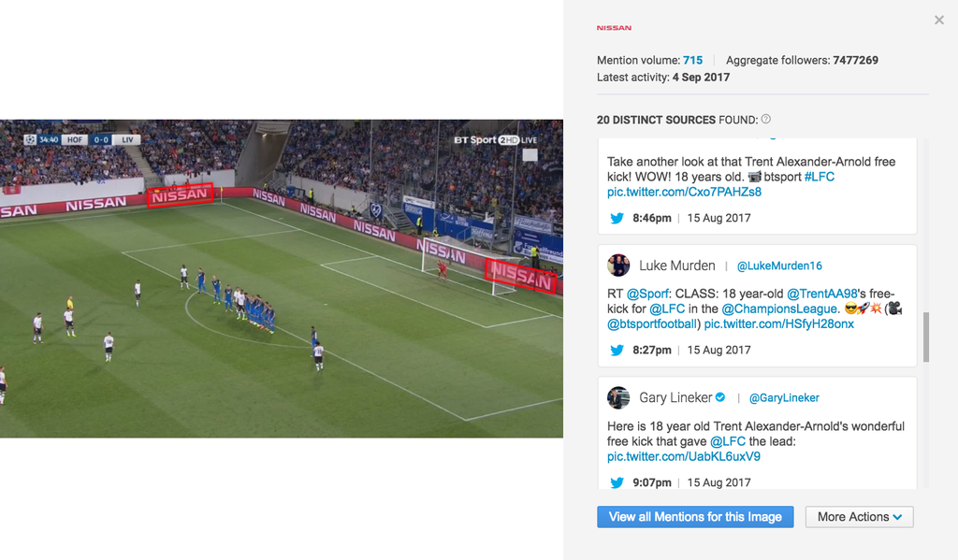Click Twitter bird icon on 8:27pm tweet
The width and height of the screenshot is (958, 560).
617,350
